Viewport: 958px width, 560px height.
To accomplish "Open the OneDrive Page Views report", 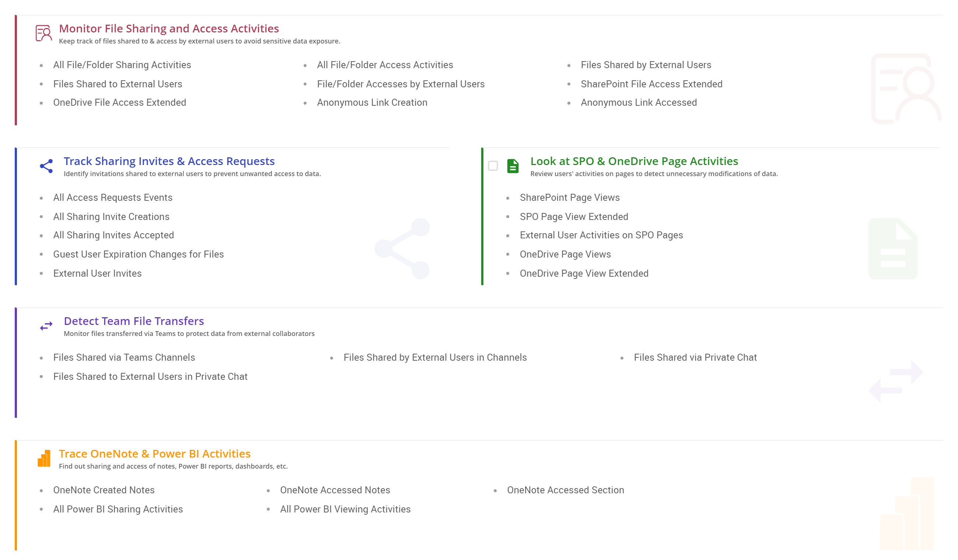I will click(x=565, y=254).
